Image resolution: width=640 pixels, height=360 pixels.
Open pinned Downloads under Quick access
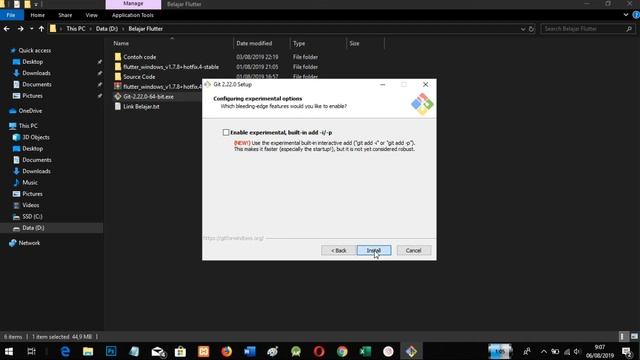pos(36,73)
